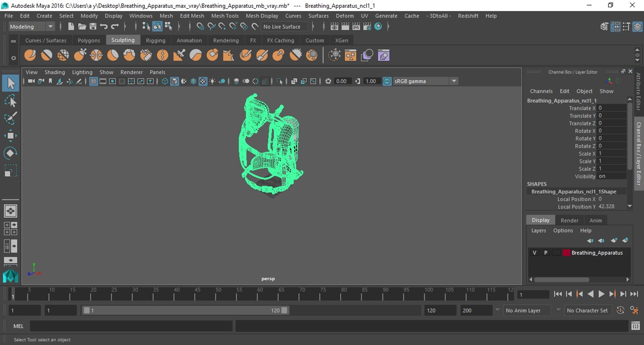644x345 pixels.
Task: Toggle smooth shade all in viewport
Action: pos(174,81)
